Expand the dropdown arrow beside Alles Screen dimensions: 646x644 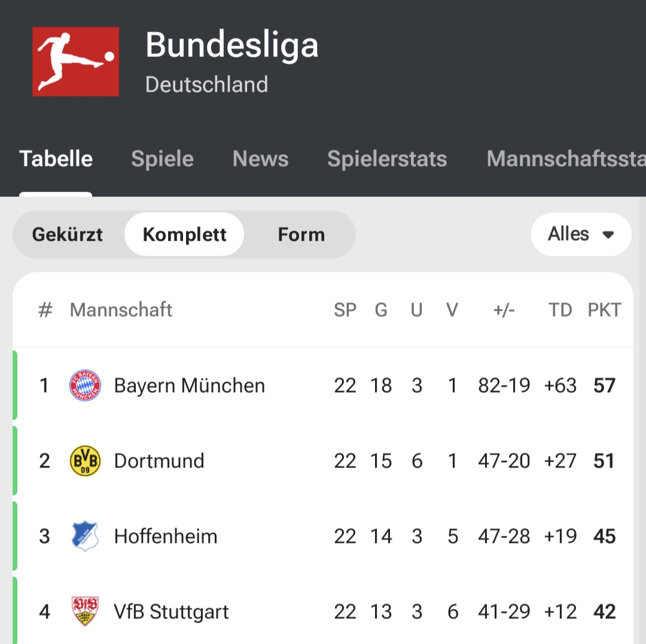click(x=608, y=235)
